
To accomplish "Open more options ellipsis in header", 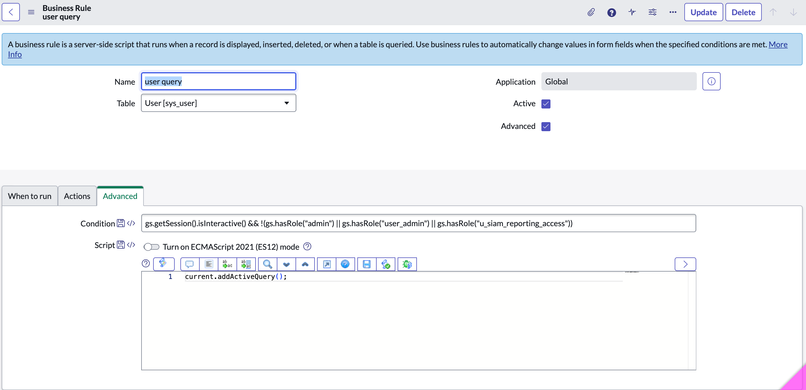I will [673, 12].
